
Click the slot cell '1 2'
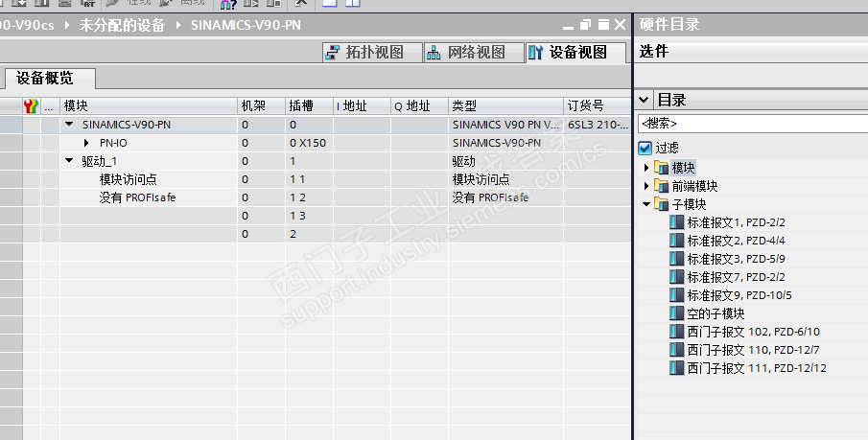pyautogui.click(x=309, y=197)
